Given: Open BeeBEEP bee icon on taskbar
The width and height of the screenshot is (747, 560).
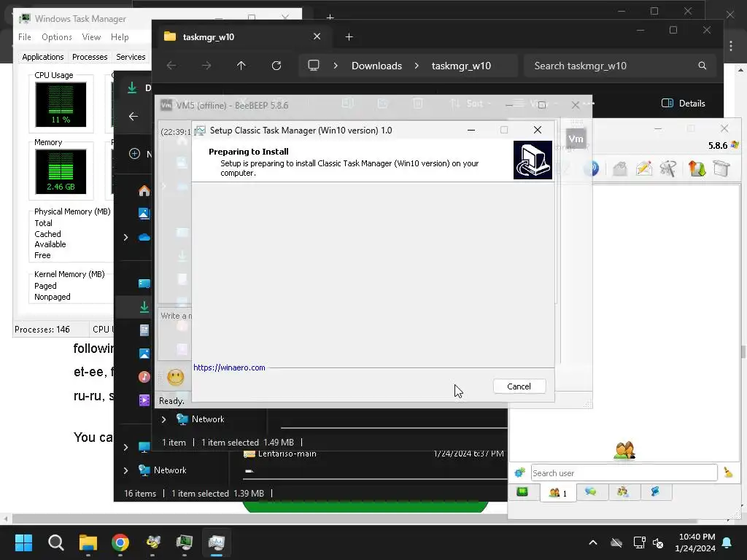Looking at the screenshot, I should pyautogui.click(x=152, y=542).
